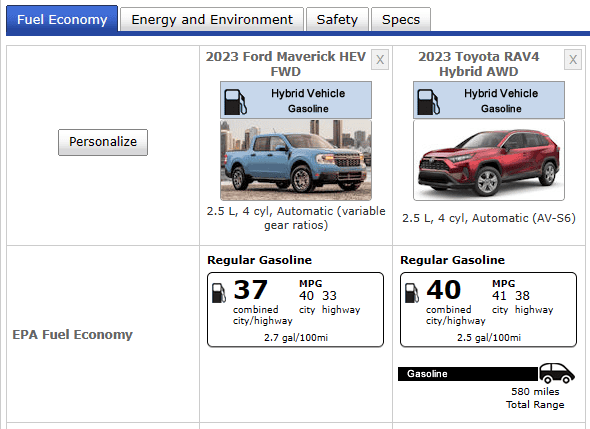Click the black Gasoline range bar
This screenshot has width=590, height=429.
(468, 374)
